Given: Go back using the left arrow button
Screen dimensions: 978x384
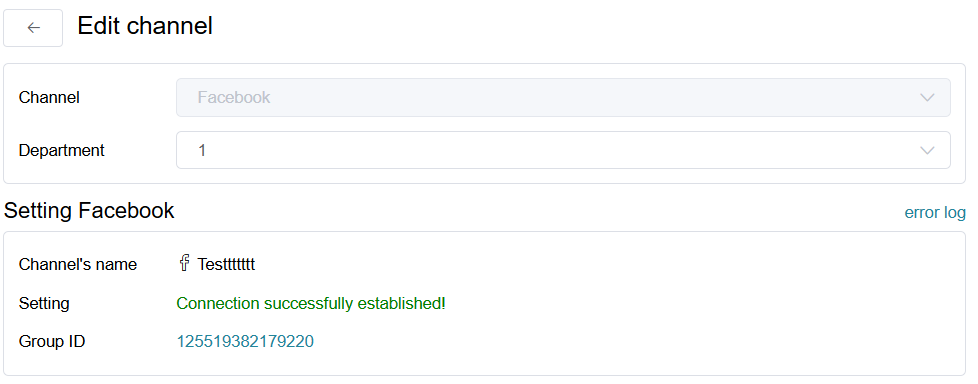Looking at the screenshot, I should click(x=33, y=28).
